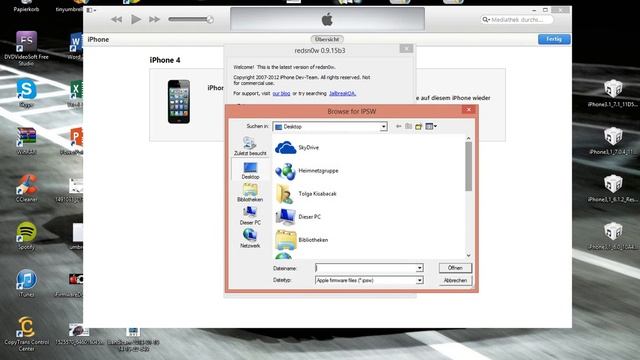
Task: Open the Tolga Kisabacak user folder
Action: (x=306, y=194)
